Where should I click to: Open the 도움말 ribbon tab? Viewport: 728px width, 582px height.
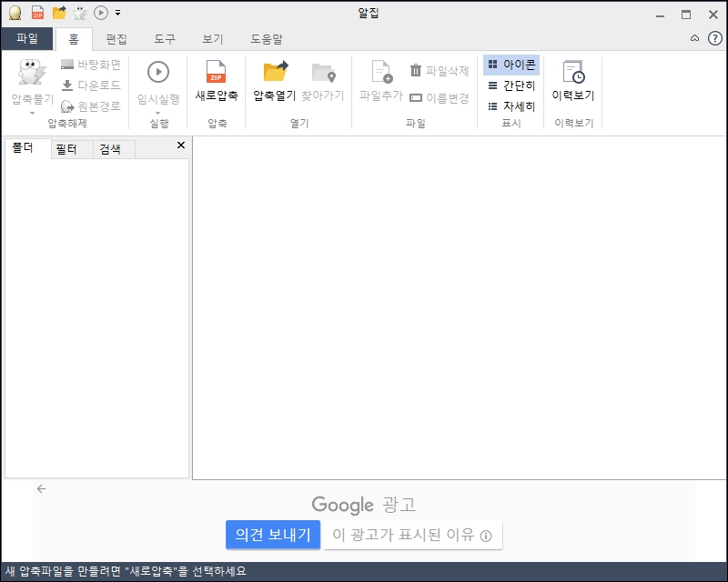[x=267, y=39]
